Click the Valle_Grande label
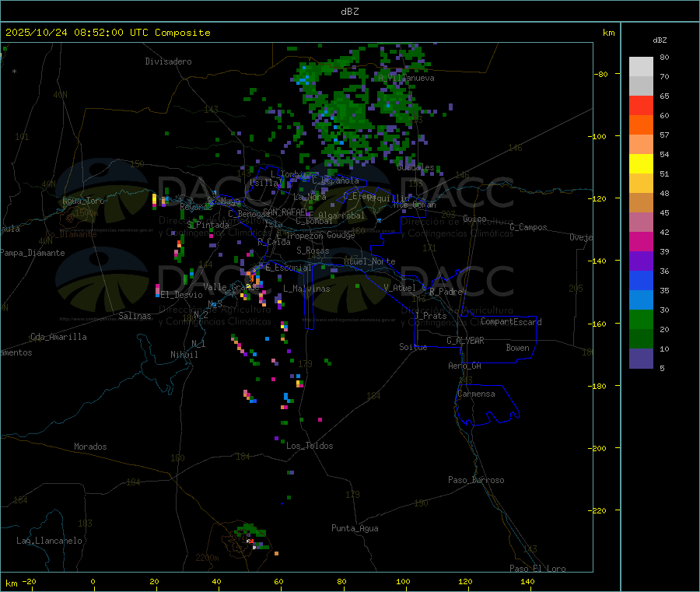The height and width of the screenshot is (592, 700). [x=231, y=287]
